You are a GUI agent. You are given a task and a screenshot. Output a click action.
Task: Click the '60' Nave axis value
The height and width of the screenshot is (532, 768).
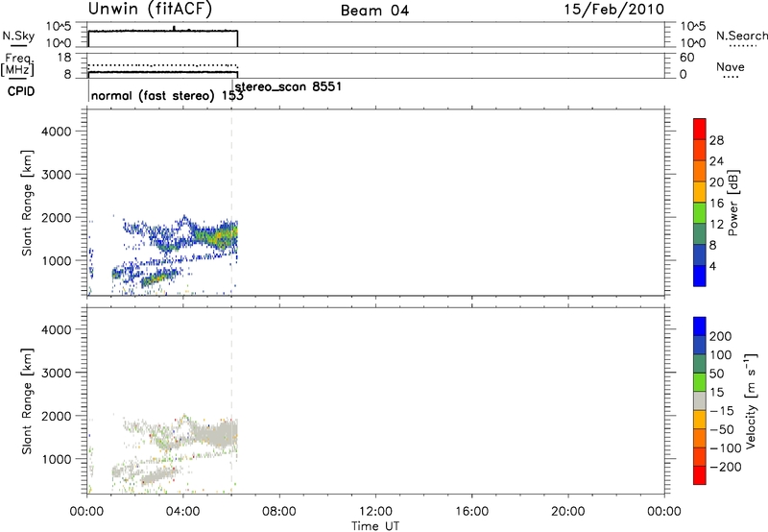click(x=687, y=58)
